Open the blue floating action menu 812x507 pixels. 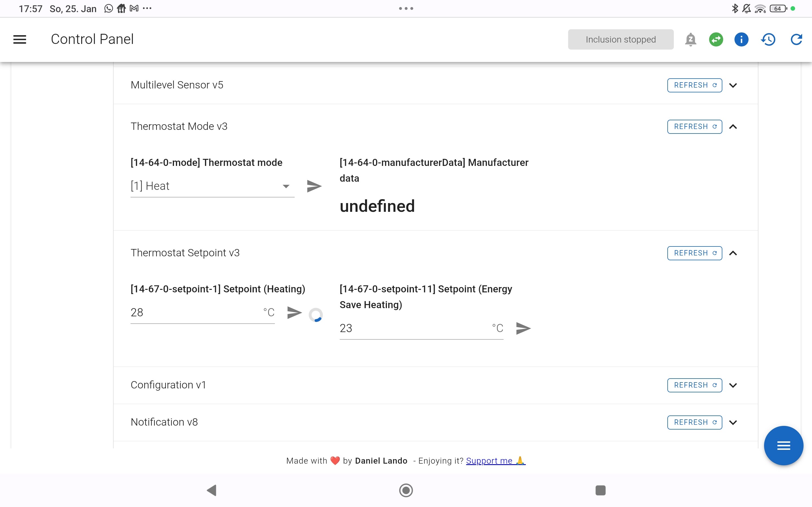[784, 446]
